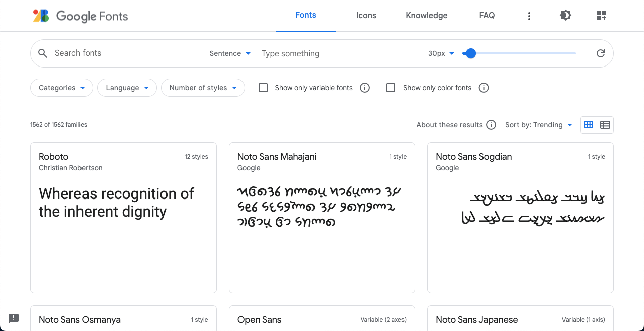Open the Noto Sans Mahajani font card
644x331 pixels.
coord(322,218)
